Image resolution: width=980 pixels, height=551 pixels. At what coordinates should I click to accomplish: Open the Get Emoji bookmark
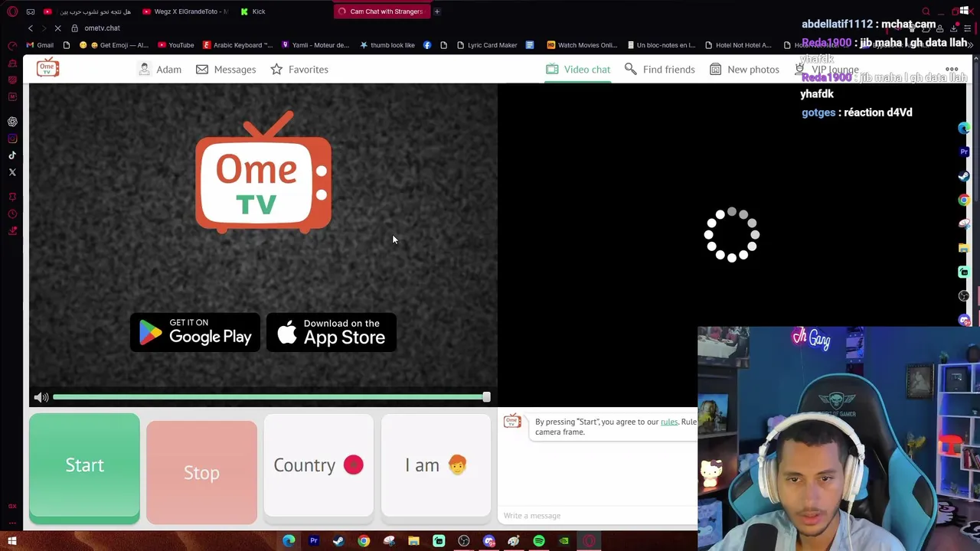(x=115, y=45)
